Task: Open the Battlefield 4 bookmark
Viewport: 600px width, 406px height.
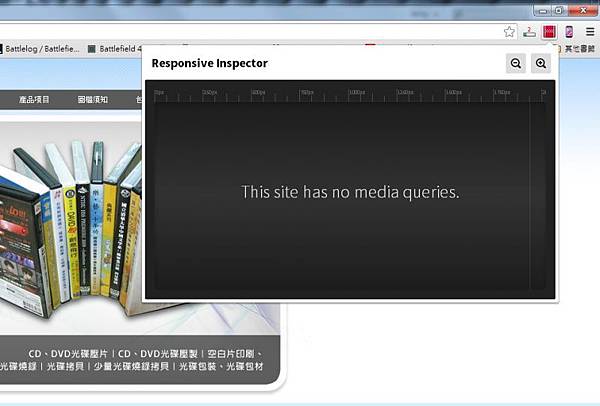Action: click(115, 49)
